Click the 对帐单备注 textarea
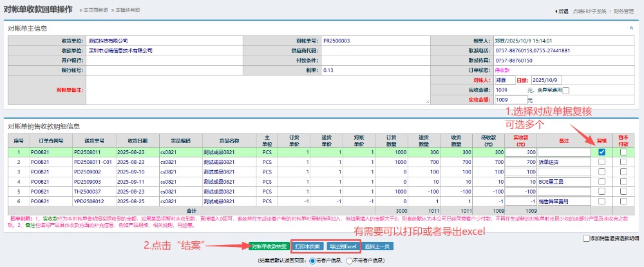Screen dimensions: 644x267 258,90
